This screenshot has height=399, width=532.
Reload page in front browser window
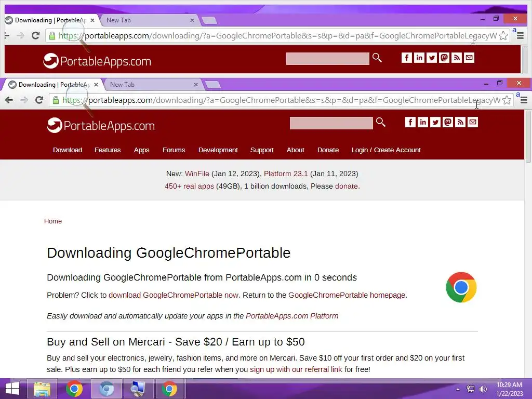point(39,100)
